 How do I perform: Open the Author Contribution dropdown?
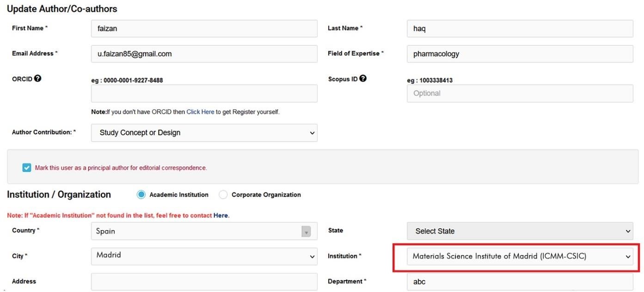204,133
